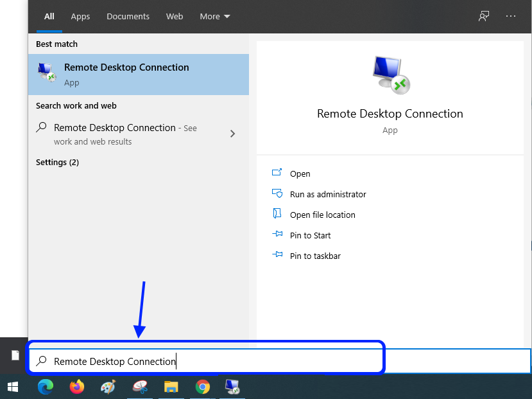Choose Open file location
This screenshot has height=399, width=532.
click(322, 215)
